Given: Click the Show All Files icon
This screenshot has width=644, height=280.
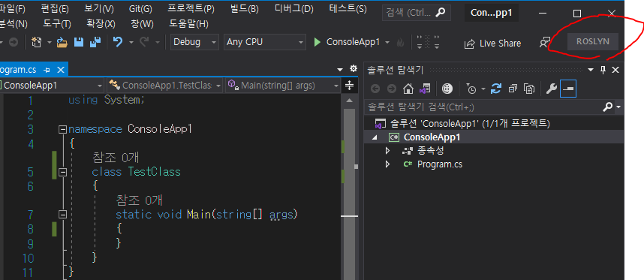Looking at the screenshot, I should [529, 89].
